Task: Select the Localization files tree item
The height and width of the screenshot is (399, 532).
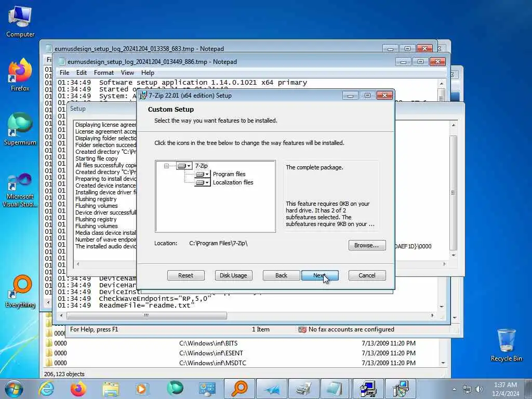Action: tap(233, 182)
